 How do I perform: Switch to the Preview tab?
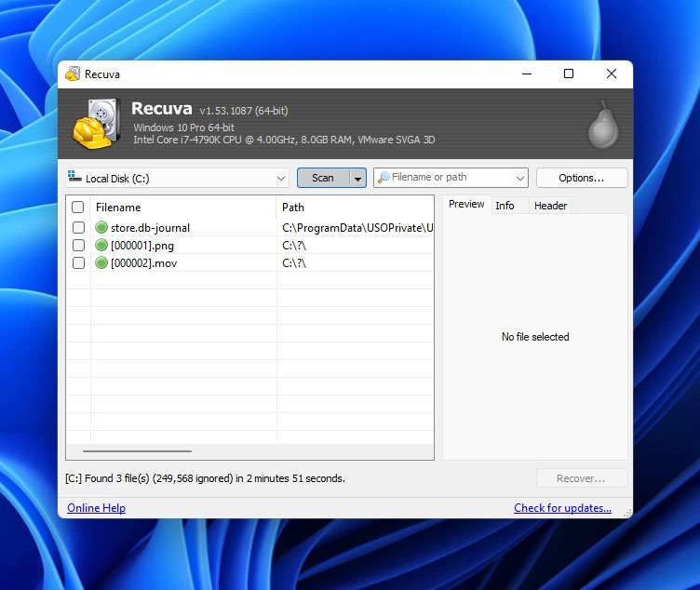point(466,205)
